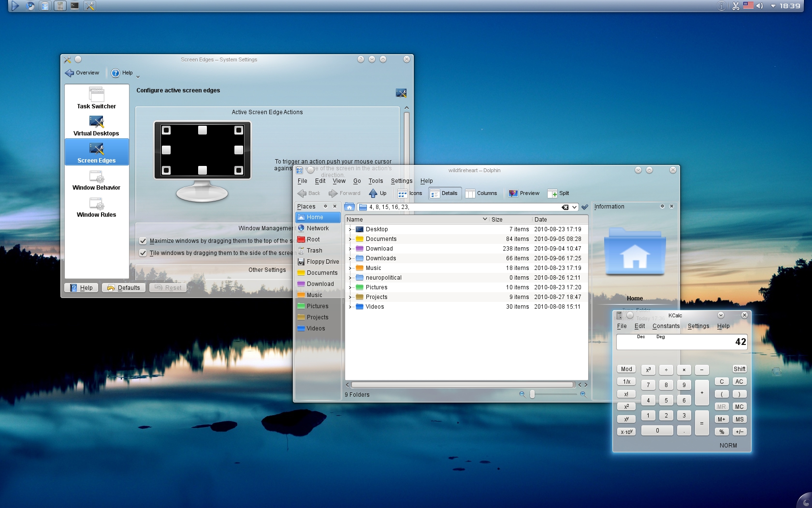The height and width of the screenshot is (508, 812).
Task: Open Virtual Desktops settings module
Action: [x=96, y=126]
